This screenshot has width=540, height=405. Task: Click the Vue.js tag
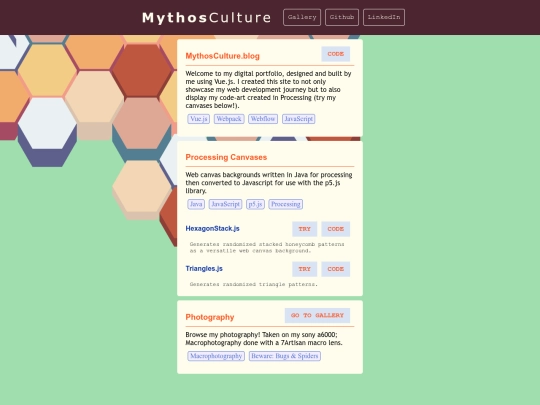[199, 119]
